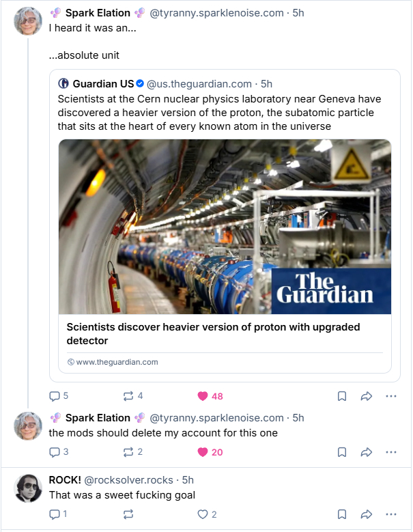
Task: Open more options on ROCK!'s post
Action: click(x=390, y=514)
